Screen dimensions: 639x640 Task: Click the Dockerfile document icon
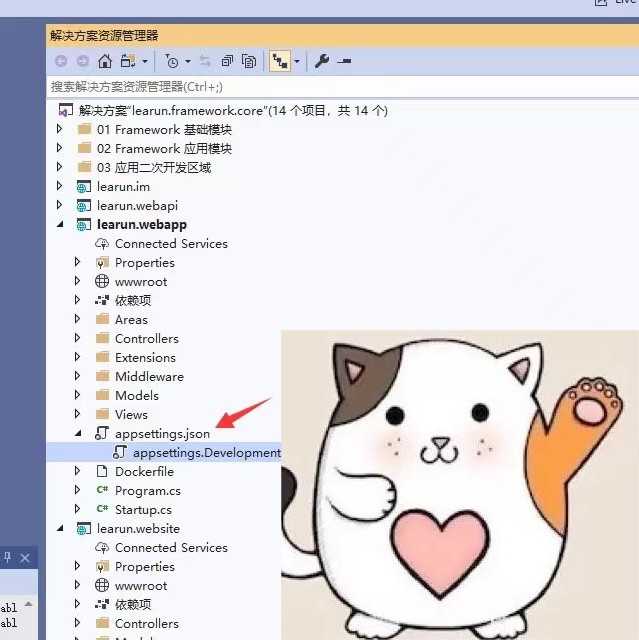102,471
